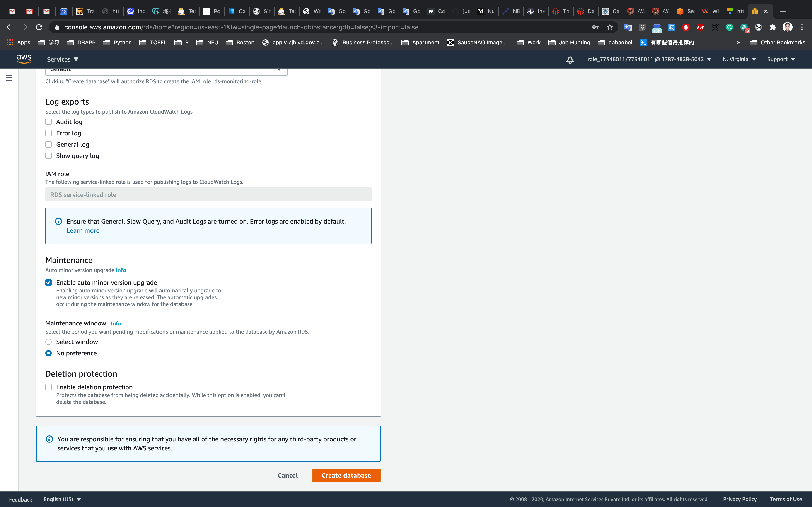Image resolution: width=812 pixels, height=507 pixels.
Task: Open the Support menu
Action: pyautogui.click(x=781, y=59)
